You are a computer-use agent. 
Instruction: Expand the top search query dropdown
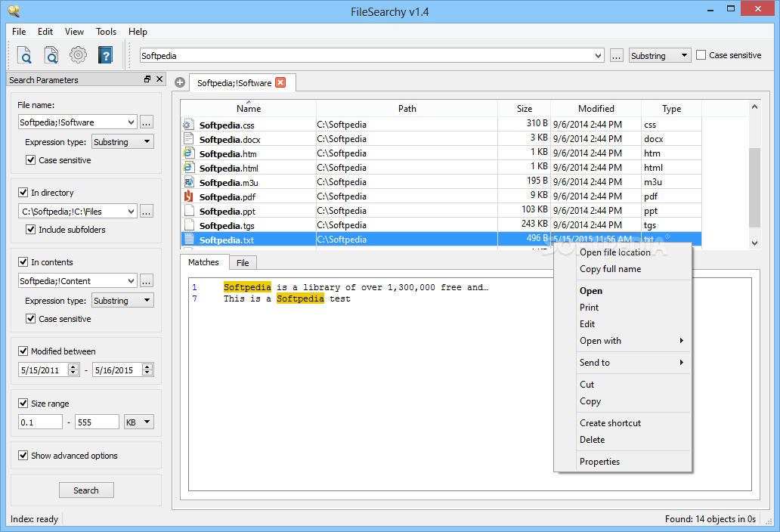(598, 56)
